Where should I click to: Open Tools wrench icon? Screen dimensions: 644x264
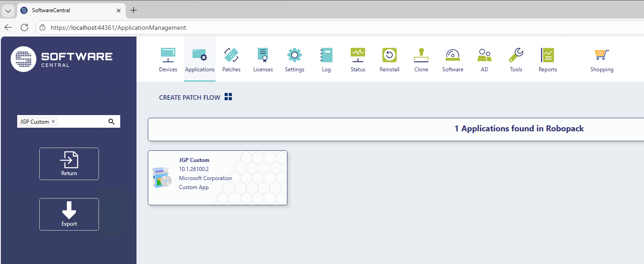[x=516, y=56]
